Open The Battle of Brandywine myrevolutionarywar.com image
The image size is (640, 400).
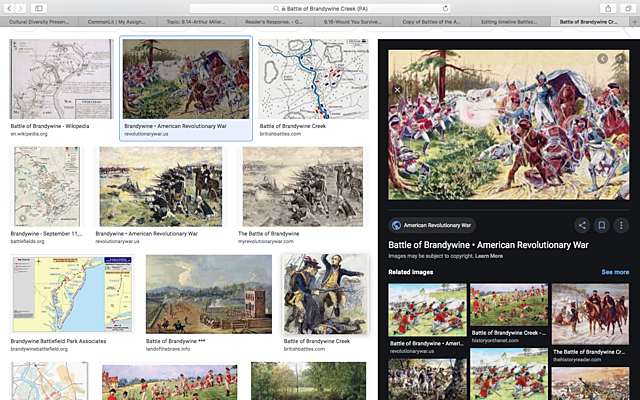[x=302, y=187]
